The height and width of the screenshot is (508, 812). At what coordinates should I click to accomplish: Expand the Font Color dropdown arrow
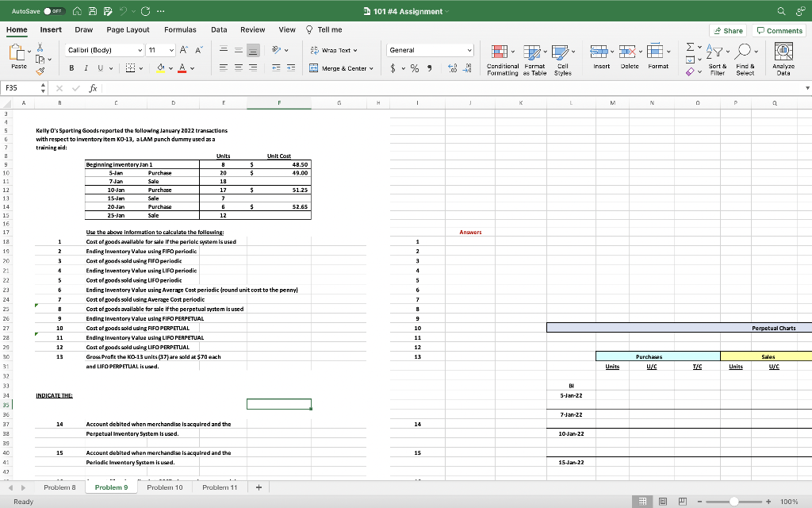click(192, 68)
